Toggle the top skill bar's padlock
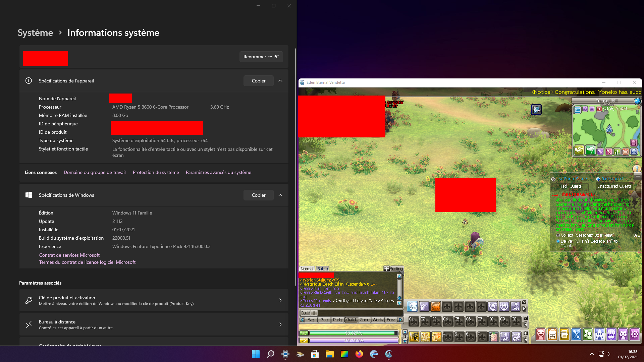This screenshot has width=644, height=362. pyautogui.click(x=524, y=309)
